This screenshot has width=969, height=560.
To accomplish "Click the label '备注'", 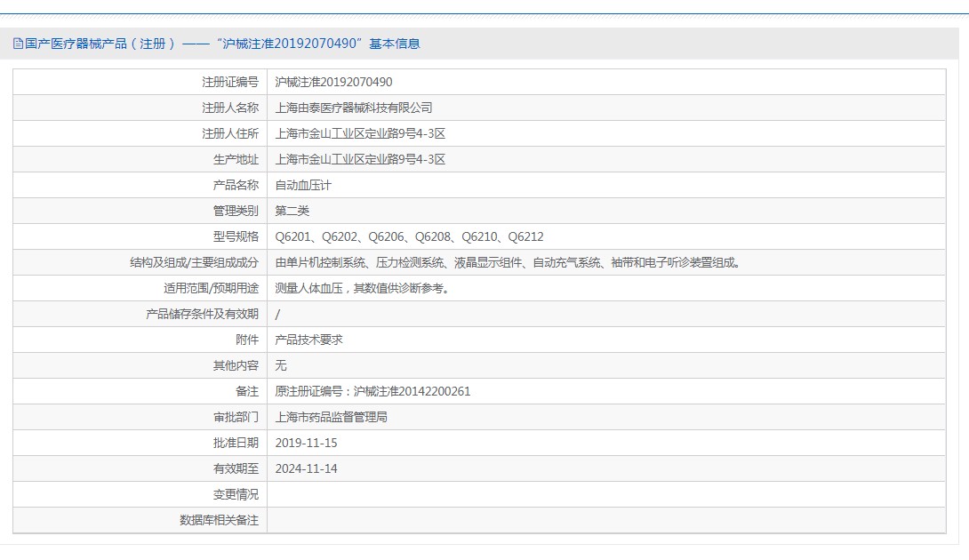I will coord(247,391).
